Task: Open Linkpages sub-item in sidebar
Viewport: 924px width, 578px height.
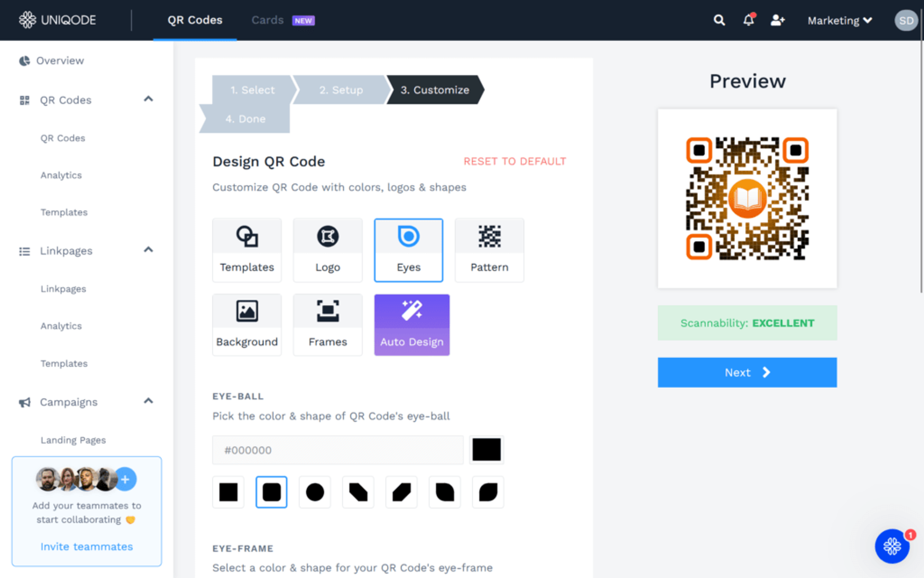Action: 63,289
